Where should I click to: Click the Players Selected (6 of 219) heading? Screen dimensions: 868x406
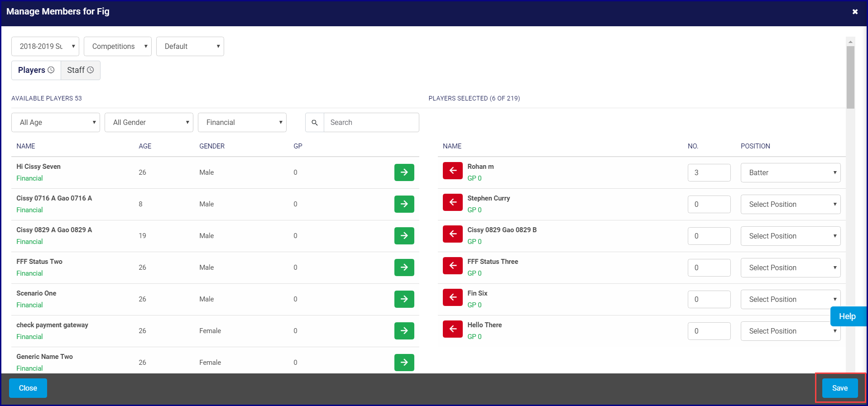[474, 98]
